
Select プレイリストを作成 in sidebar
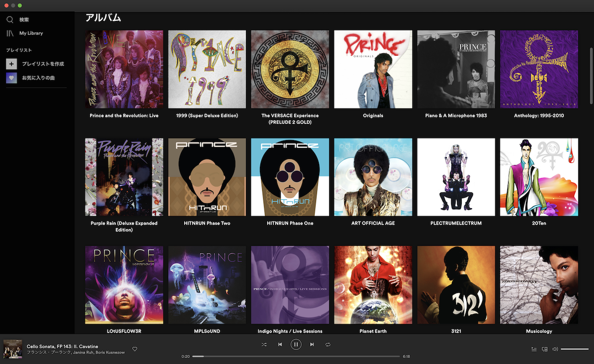tap(43, 64)
